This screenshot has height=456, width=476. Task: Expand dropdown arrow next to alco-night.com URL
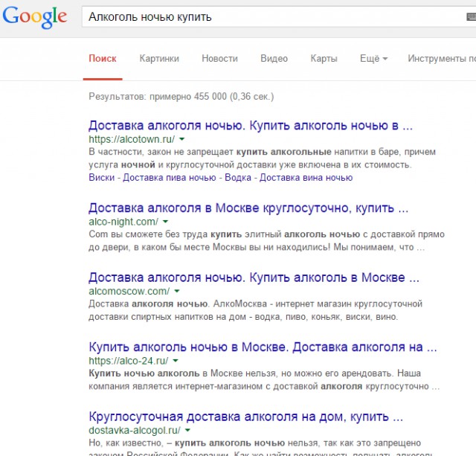pyautogui.click(x=165, y=222)
